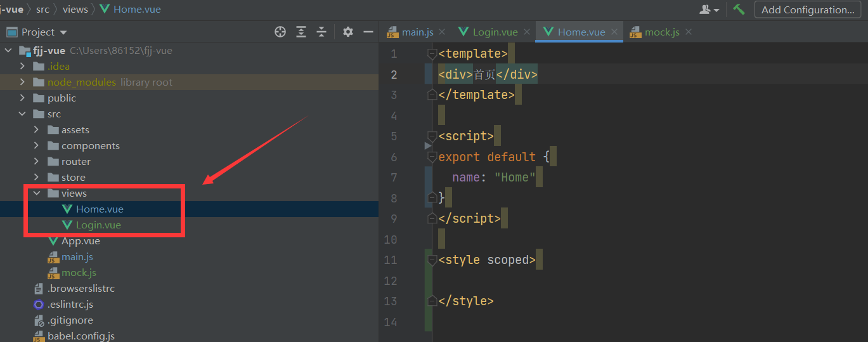Click the Vue icon beside App.vue
The width and height of the screenshot is (868, 342).
[x=53, y=240]
